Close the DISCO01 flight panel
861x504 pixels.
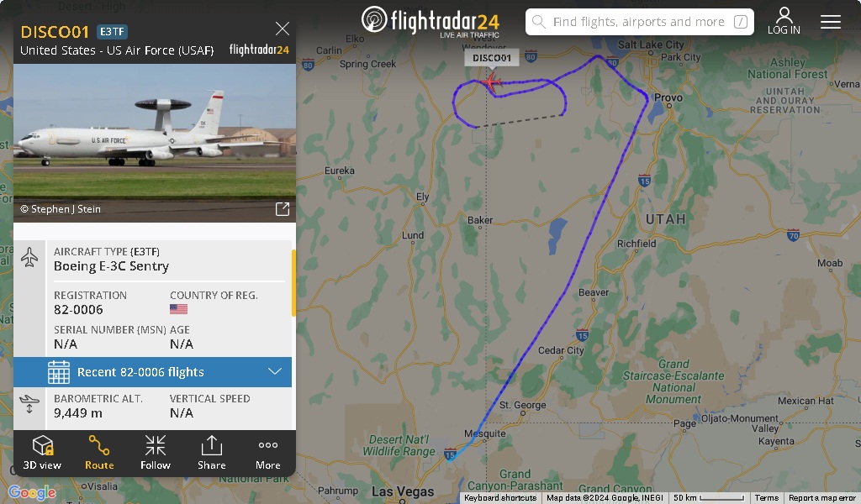click(x=283, y=29)
